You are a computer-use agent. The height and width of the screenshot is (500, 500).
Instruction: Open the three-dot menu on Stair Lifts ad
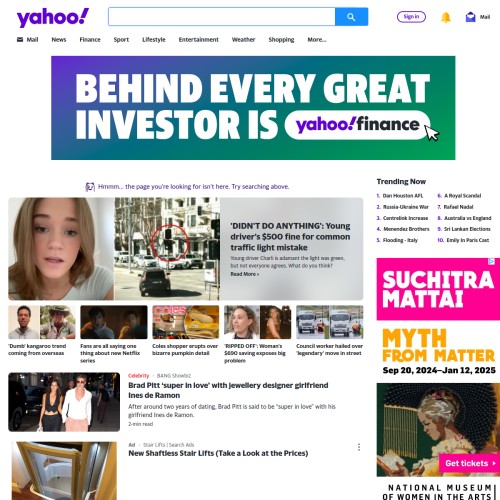(x=359, y=447)
